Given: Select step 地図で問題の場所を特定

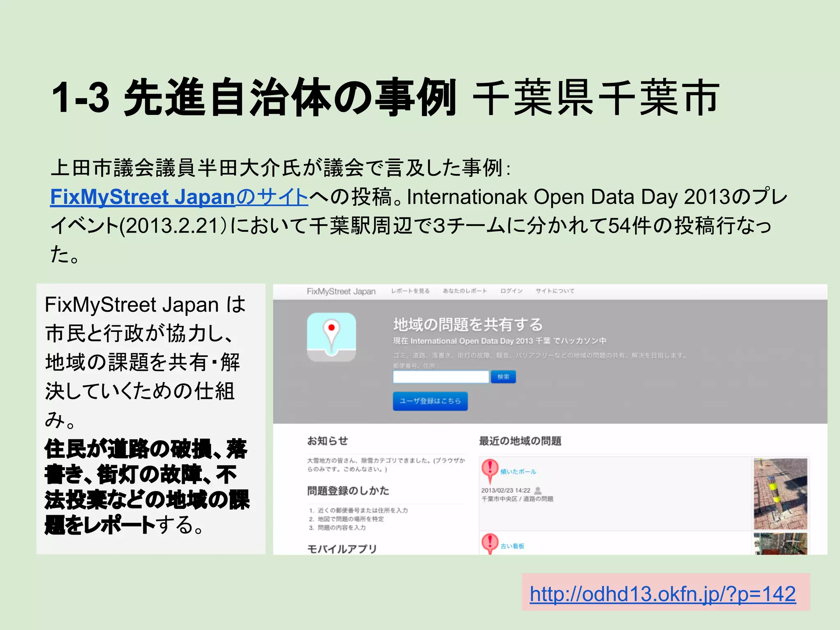Looking at the screenshot, I should pos(351,519).
